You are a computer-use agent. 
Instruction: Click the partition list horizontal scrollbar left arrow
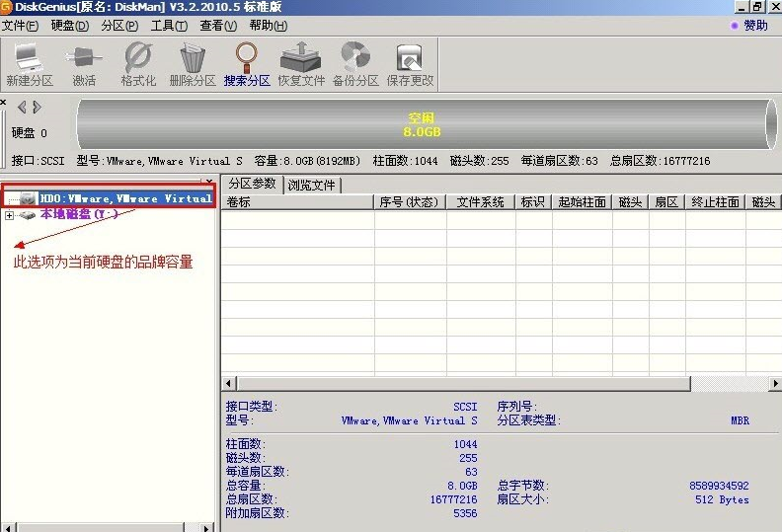pos(229,383)
